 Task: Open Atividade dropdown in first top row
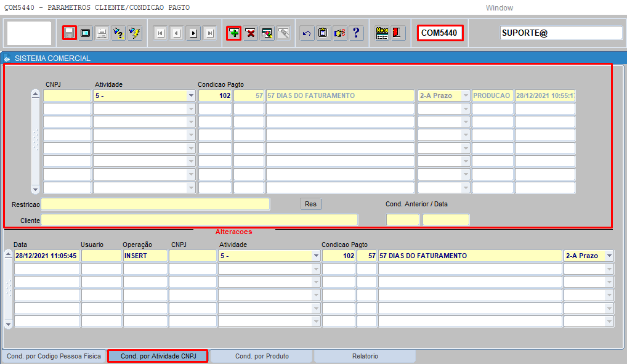point(191,96)
